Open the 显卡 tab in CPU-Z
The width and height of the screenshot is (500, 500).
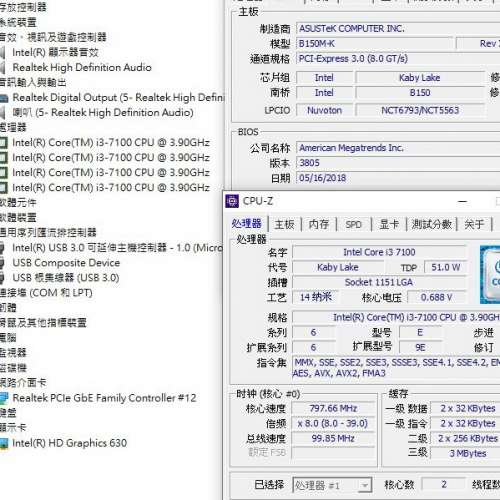(389, 224)
